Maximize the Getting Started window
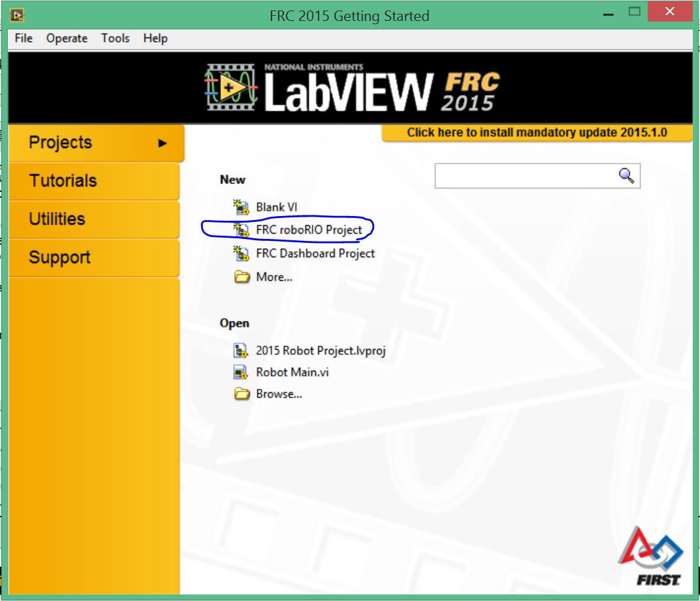This screenshot has height=601, width=700. 635,12
